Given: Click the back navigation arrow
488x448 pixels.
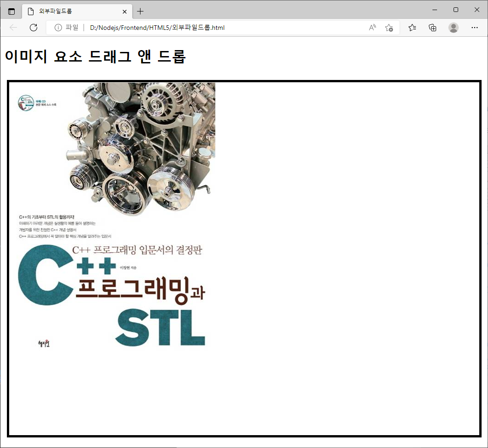Looking at the screenshot, I should pos(13,28).
